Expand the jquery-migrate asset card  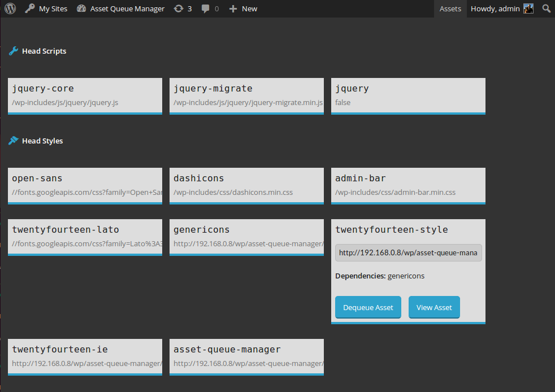tap(247, 96)
